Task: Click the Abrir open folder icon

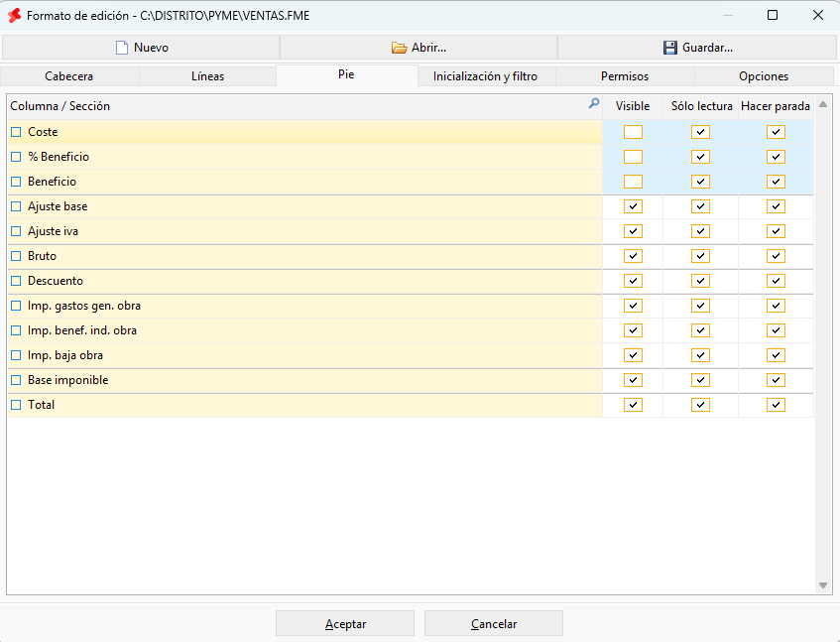Action: point(399,48)
